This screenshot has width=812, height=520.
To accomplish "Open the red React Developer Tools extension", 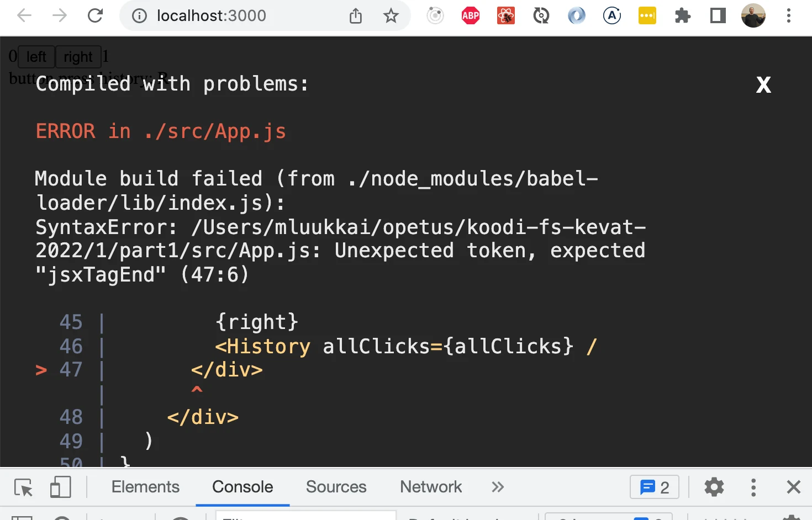I will [506, 16].
